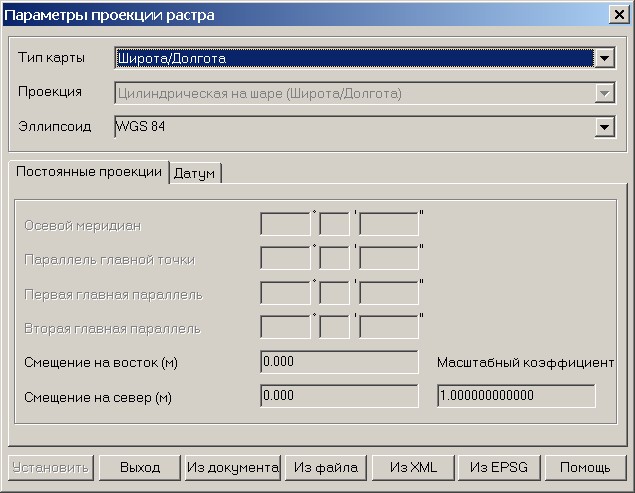Open the Эллипсоид dropdown list
Screen dimensions: 635x493
pos(603,127)
